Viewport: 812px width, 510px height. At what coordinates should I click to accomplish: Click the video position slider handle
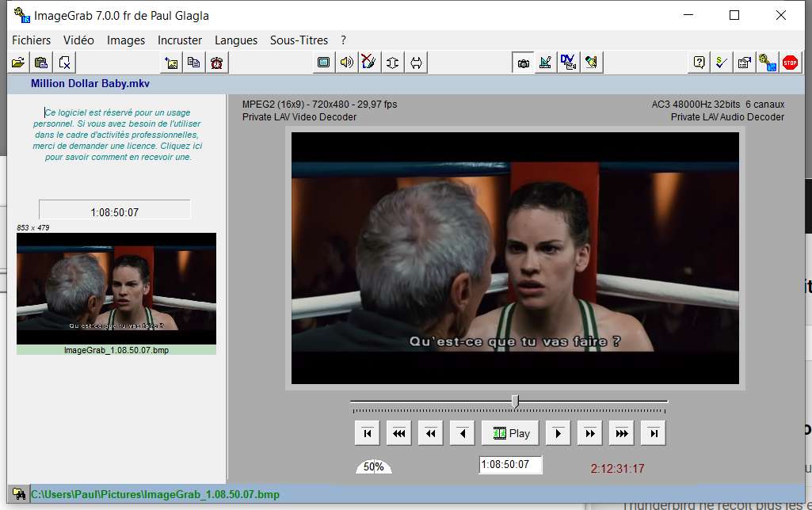515,402
